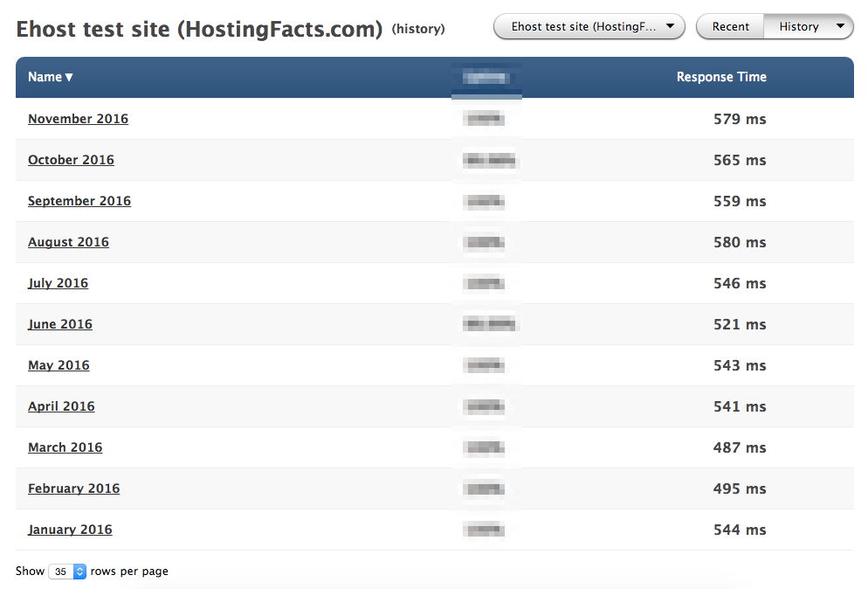This screenshot has height=589, width=868.
Task: Open the April 2016 history link
Action: click(x=61, y=406)
